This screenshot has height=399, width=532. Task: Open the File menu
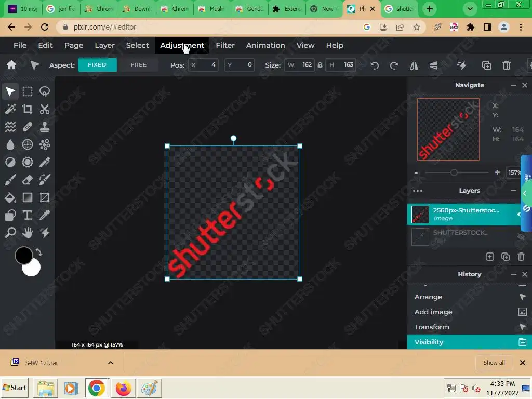(20, 45)
